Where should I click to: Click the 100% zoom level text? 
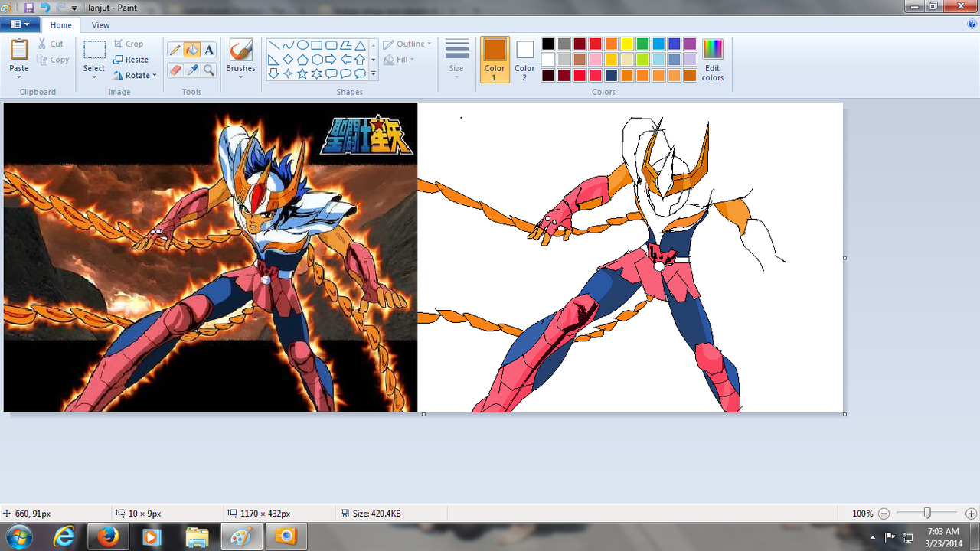click(x=862, y=514)
